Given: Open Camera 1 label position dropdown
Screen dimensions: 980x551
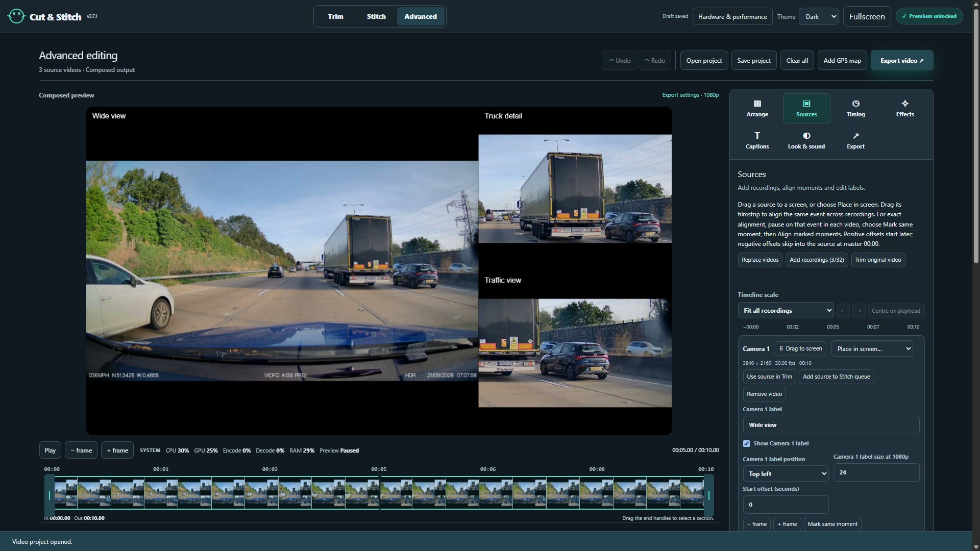Looking at the screenshot, I should point(785,474).
